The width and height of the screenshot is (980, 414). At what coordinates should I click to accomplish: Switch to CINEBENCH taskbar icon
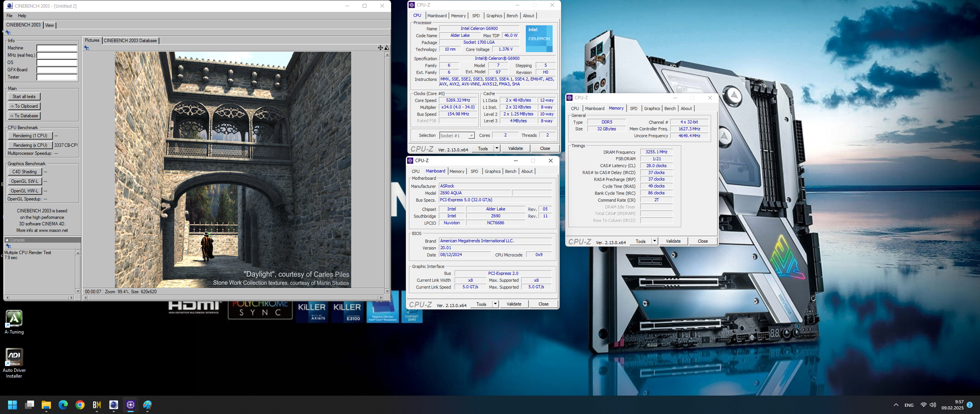coord(114,405)
